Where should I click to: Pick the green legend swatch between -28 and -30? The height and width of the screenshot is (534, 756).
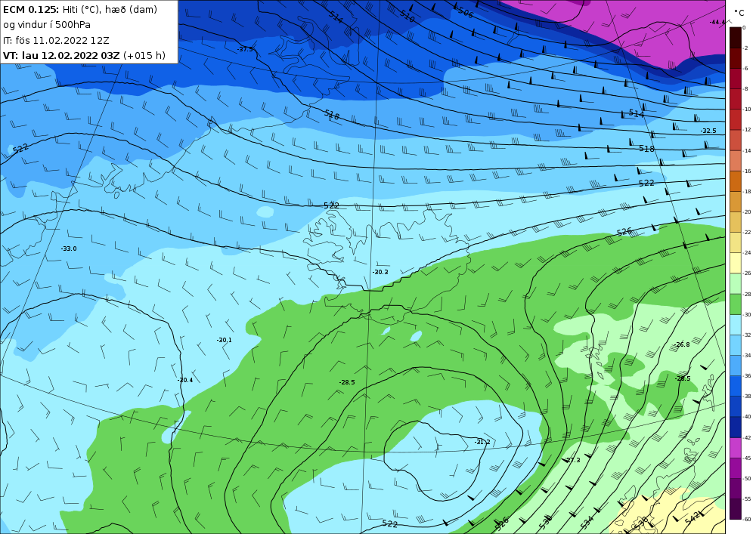[x=736, y=304]
